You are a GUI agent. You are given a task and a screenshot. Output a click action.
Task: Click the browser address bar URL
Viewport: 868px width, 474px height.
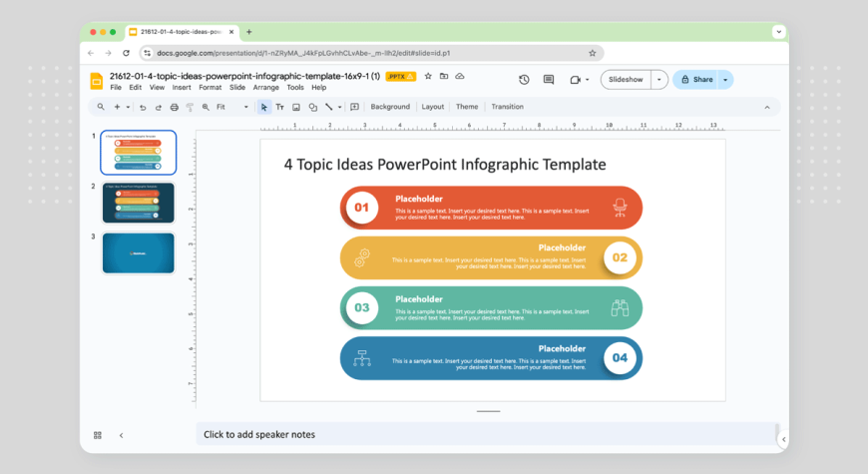[x=303, y=53]
